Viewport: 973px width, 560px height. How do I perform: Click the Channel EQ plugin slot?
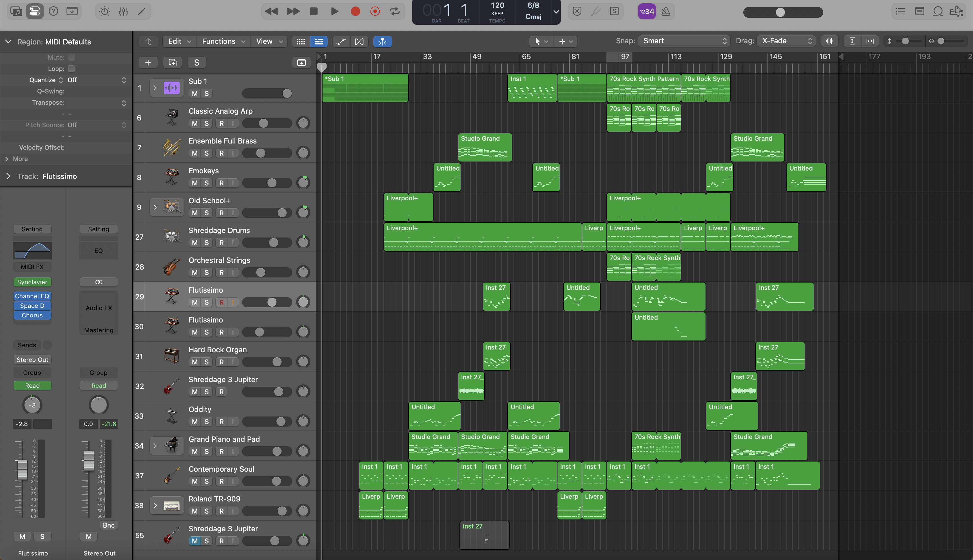(32, 296)
